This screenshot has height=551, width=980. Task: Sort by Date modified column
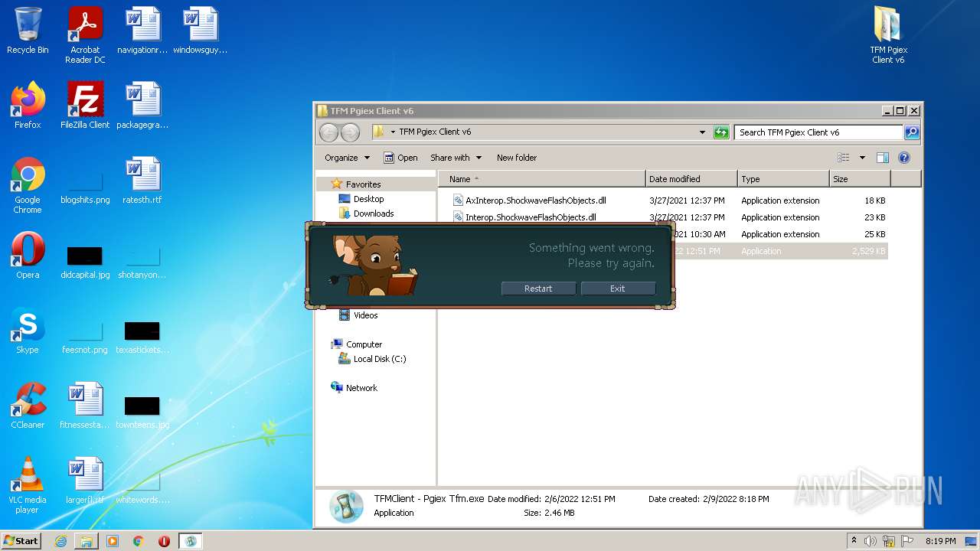pyautogui.click(x=691, y=179)
